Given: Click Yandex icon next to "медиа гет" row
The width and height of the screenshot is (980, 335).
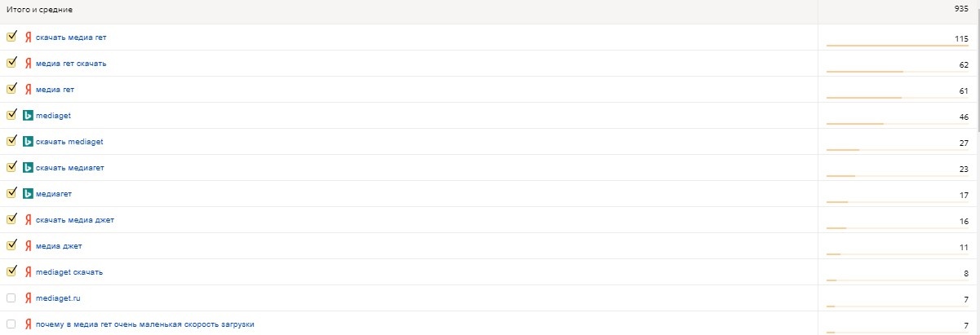Looking at the screenshot, I should tap(28, 90).
